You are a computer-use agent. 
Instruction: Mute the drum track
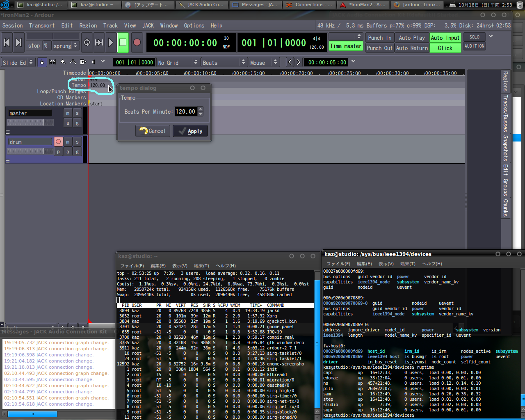(68, 142)
